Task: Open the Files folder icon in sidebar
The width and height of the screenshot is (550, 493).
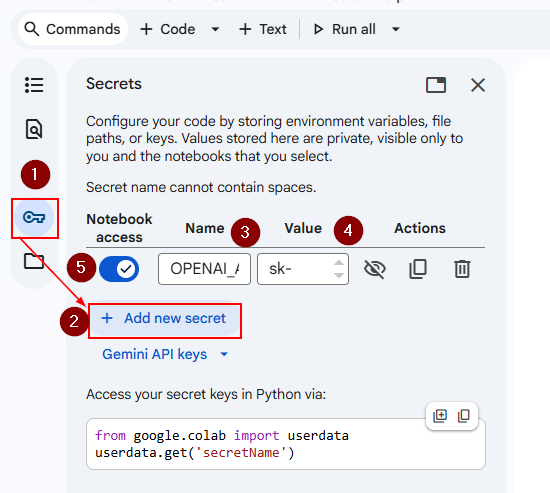Action: (34, 261)
